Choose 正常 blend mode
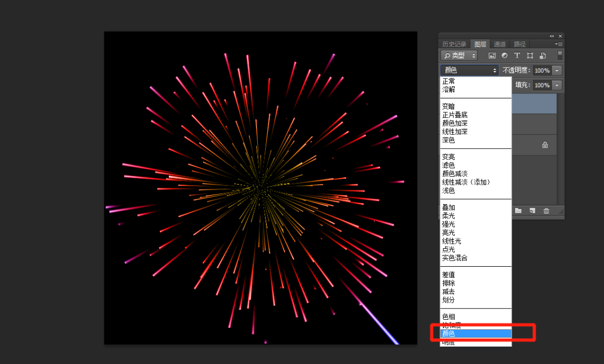604x364 pixels. (x=476, y=81)
